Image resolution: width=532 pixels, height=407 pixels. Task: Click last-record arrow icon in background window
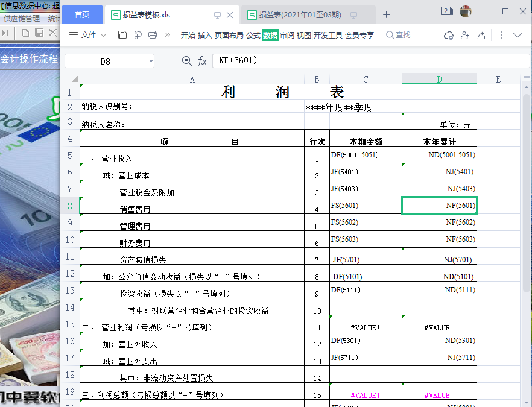click(x=5, y=33)
